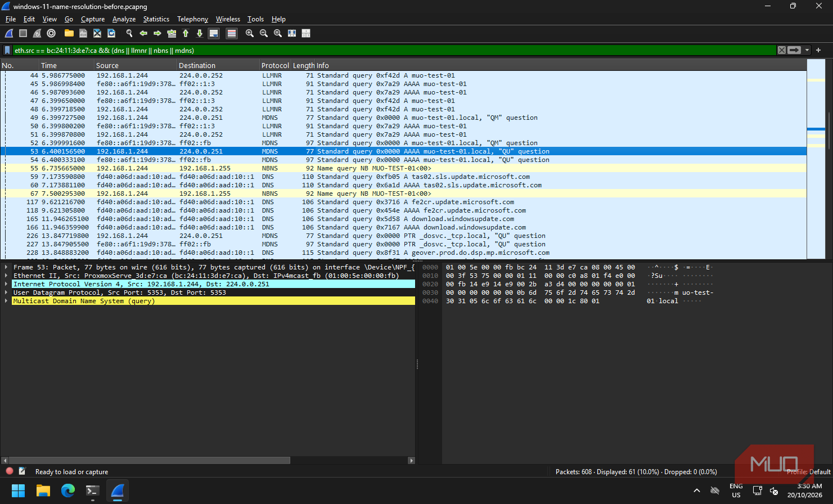The width and height of the screenshot is (833, 504).
Task: Restart the current capture
Action: click(37, 34)
